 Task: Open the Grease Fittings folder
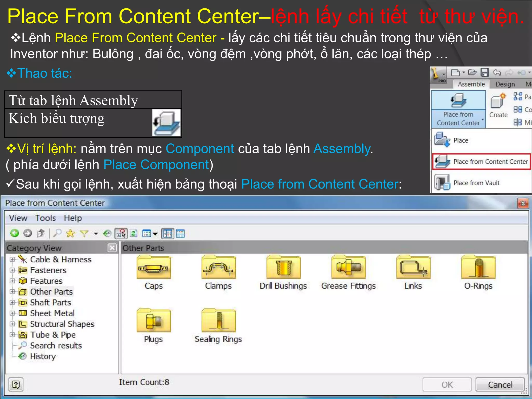pyautogui.click(x=348, y=272)
